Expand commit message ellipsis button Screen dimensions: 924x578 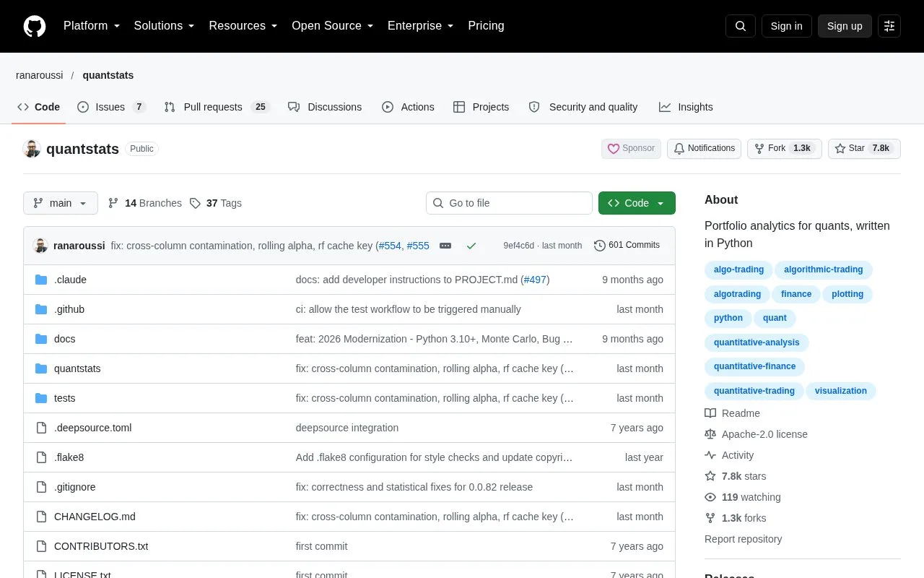tap(445, 246)
